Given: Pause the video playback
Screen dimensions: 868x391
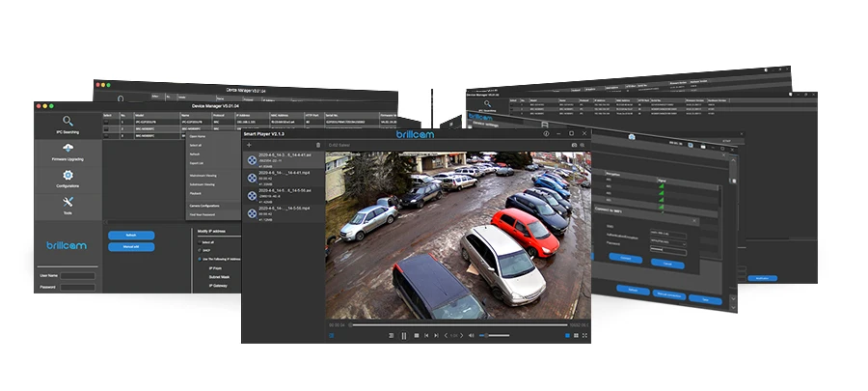Looking at the screenshot, I should coord(403,335).
